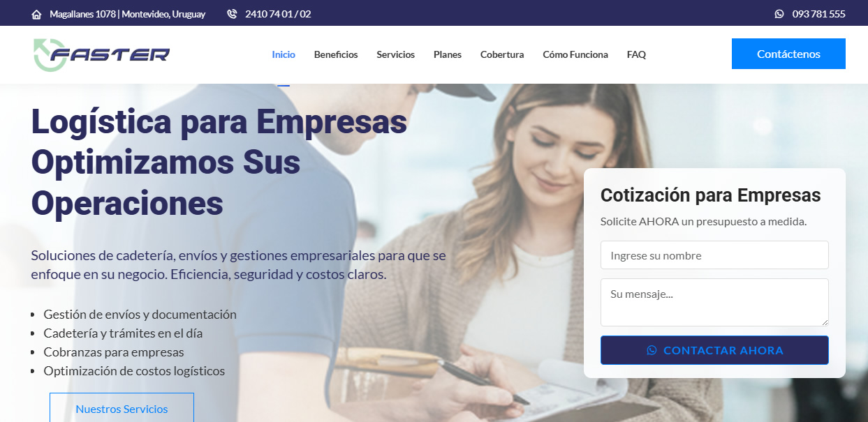Click into the Su mensaje text area
This screenshot has height=422, width=868.
[x=714, y=302]
